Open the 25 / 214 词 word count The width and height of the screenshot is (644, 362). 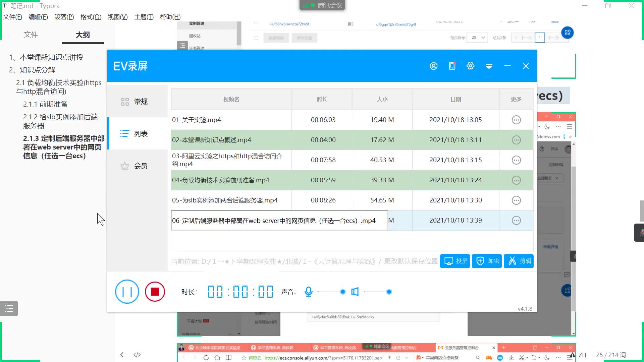[x=611, y=355]
